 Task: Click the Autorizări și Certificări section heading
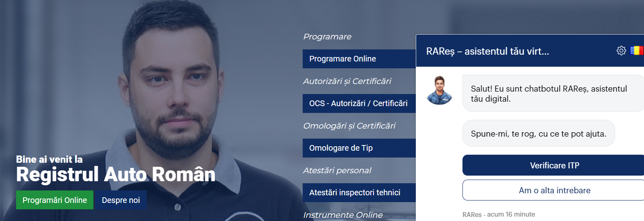pyautogui.click(x=347, y=82)
